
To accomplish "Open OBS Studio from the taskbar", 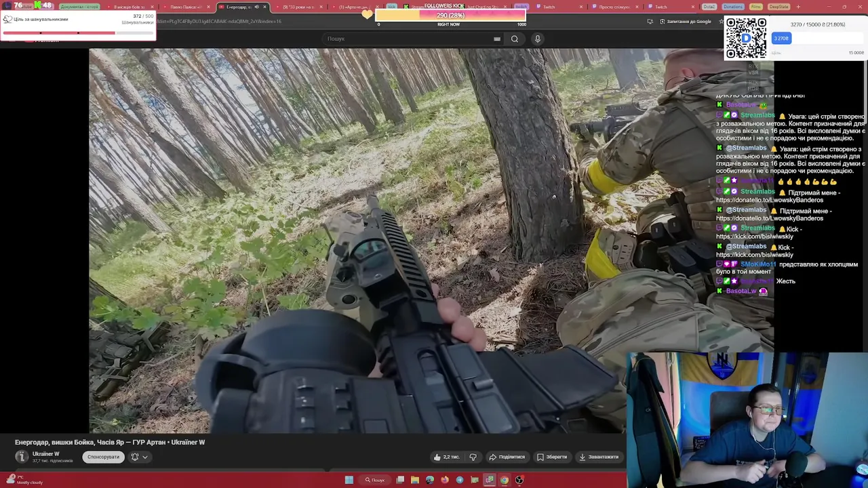I will 519,480.
